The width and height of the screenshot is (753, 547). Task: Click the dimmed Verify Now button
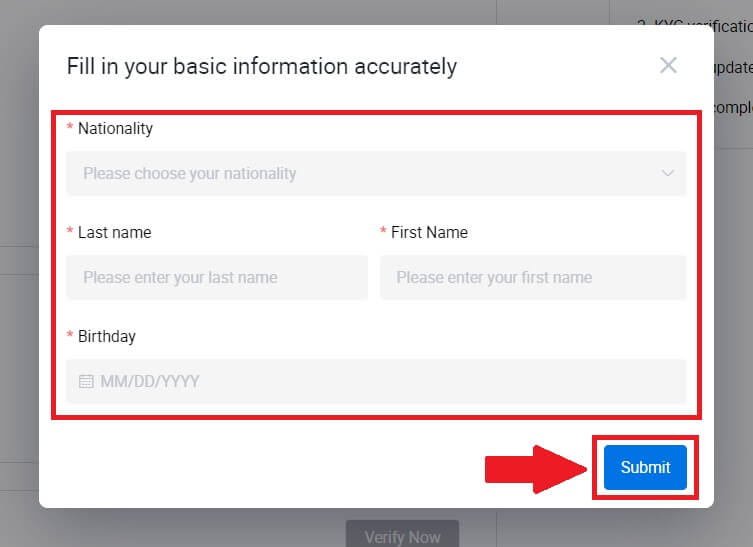coord(402,536)
